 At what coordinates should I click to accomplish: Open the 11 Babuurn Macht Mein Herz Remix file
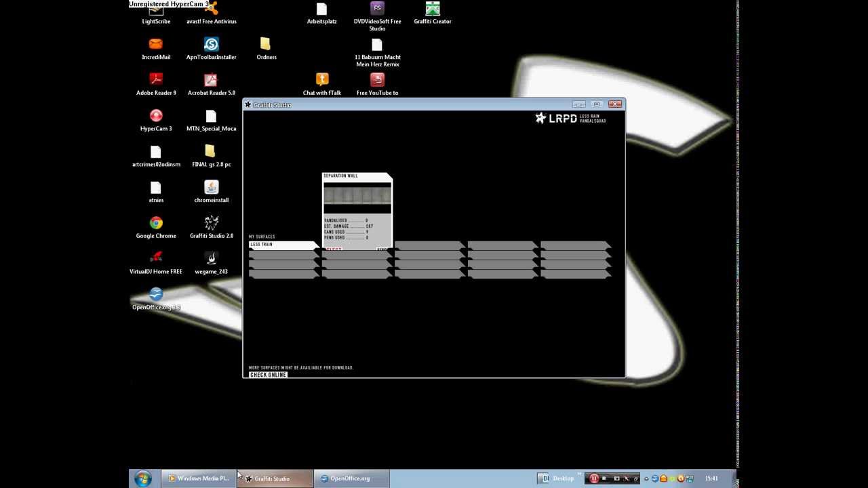click(377, 53)
